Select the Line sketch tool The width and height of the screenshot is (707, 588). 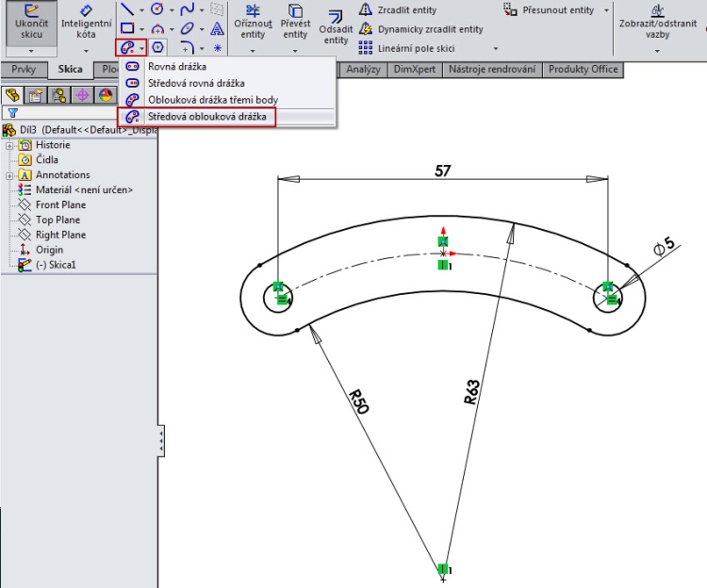127,9
